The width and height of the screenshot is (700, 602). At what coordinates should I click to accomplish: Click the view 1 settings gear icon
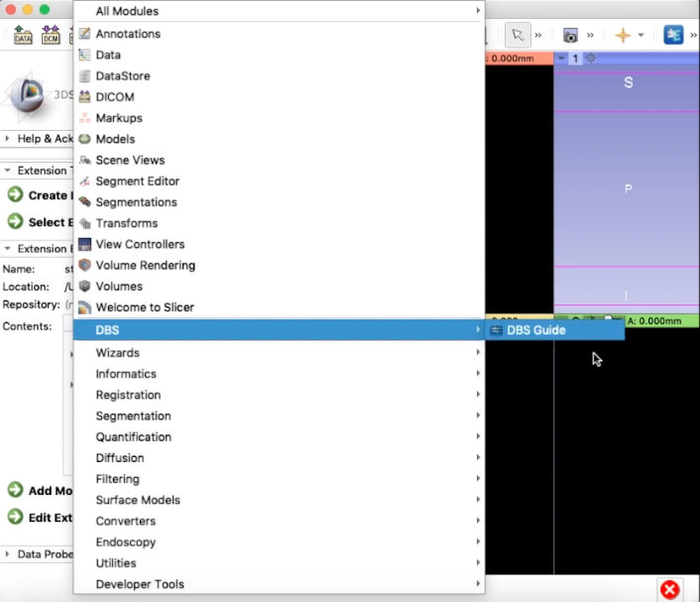click(591, 59)
